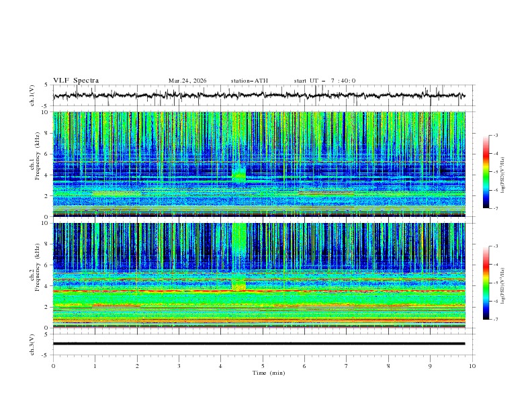Click time-axis tick label "3"
Image resolution: width=532 pixels, height=411 pixels.
click(x=179, y=366)
